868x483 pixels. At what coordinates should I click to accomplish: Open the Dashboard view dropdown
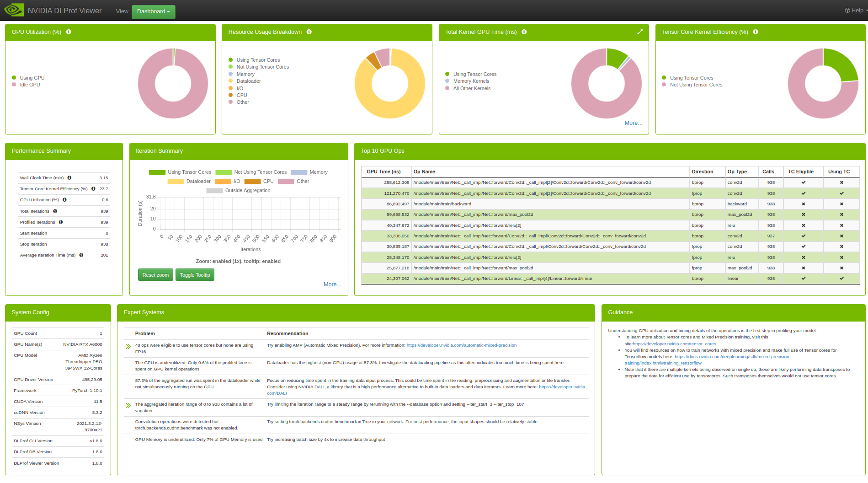[154, 11]
